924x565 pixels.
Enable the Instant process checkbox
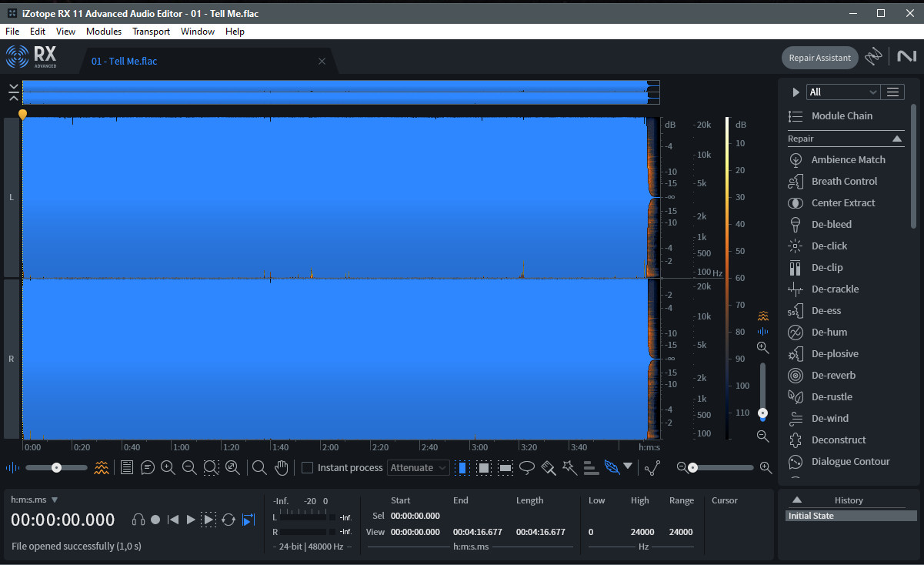307,467
